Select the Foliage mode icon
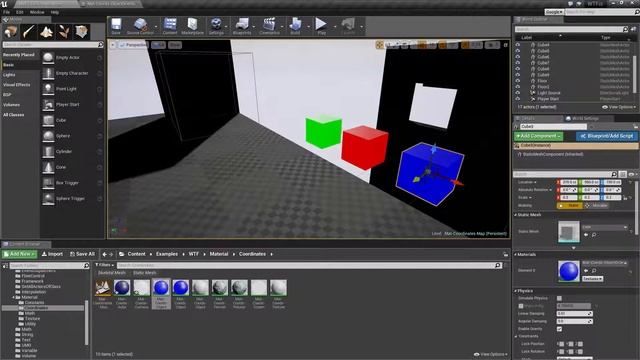640x360 pixels. tap(63, 31)
